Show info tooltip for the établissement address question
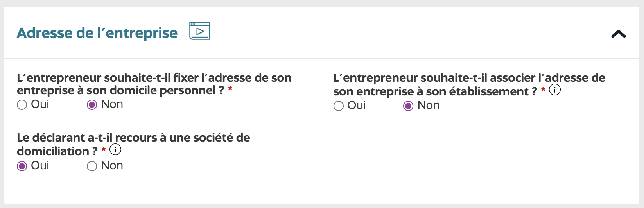The height and width of the screenshot is (208, 644). [555, 90]
